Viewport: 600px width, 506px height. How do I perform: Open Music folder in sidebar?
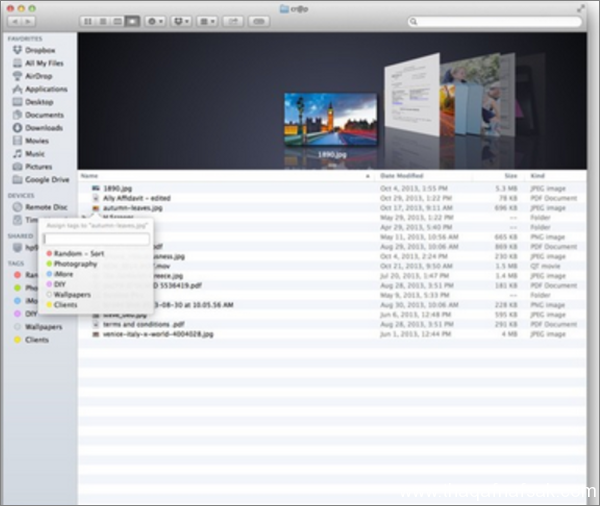pyautogui.click(x=29, y=154)
